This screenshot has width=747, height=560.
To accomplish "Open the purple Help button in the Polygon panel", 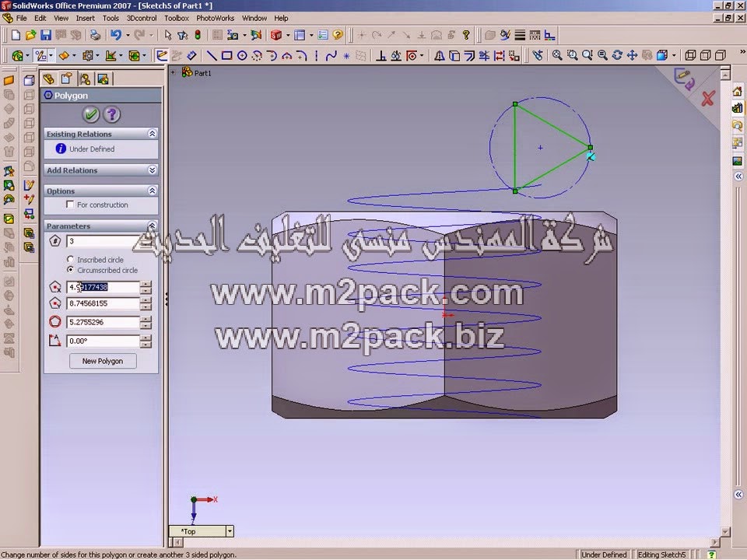I will click(x=112, y=114).
